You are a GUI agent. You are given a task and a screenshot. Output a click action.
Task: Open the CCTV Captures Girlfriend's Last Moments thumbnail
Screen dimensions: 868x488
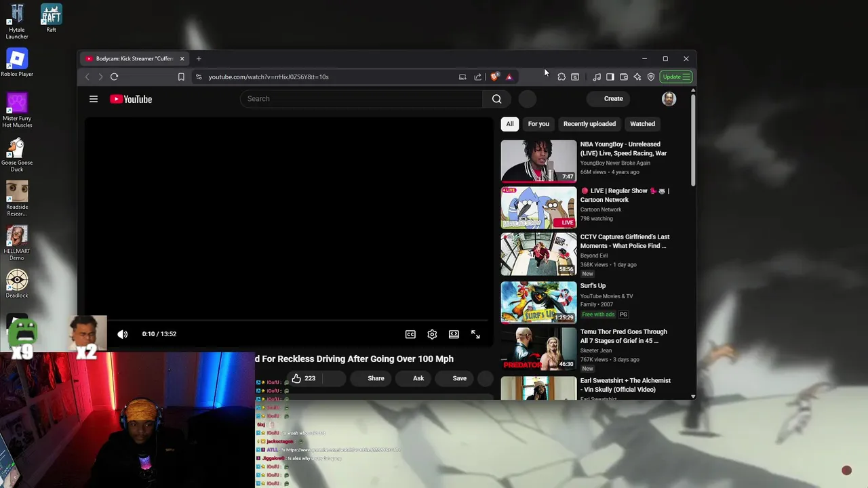click(x=538, y=254)
